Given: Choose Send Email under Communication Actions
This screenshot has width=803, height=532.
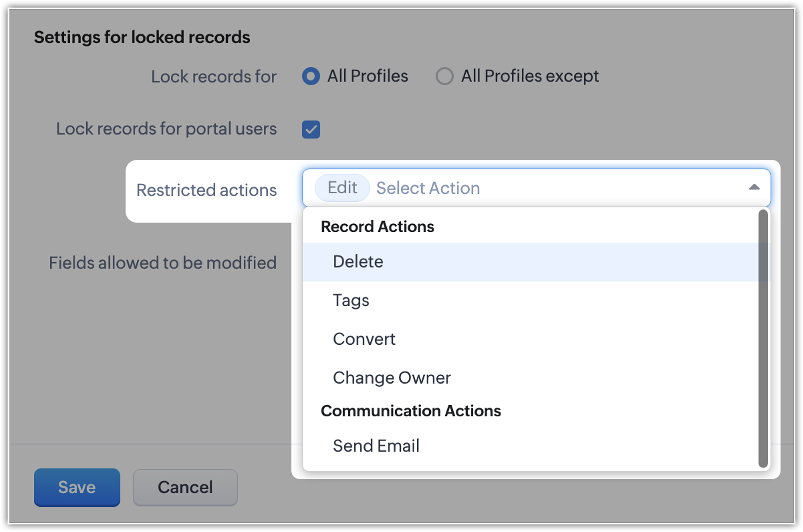Looking at the screenshot, I should 376,446.
